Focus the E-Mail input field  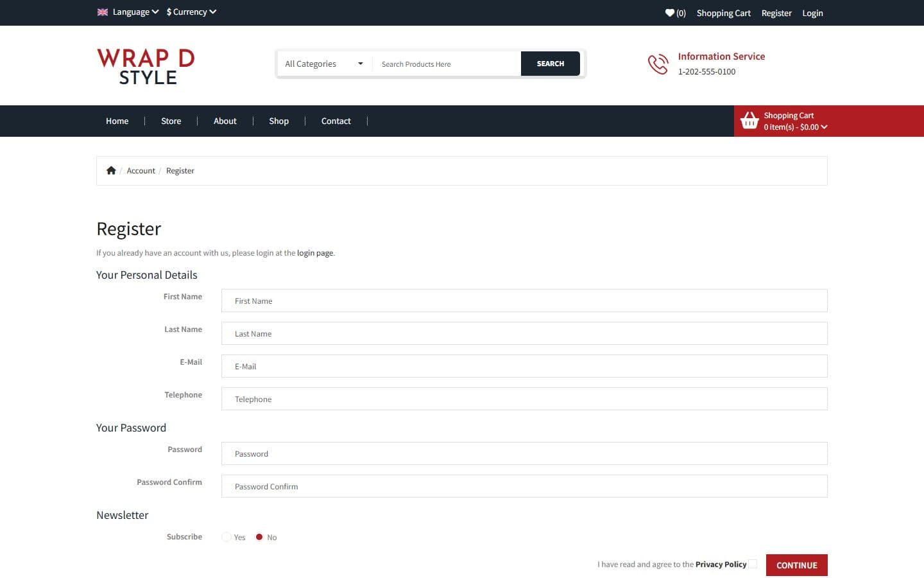[x=524, y=366]
